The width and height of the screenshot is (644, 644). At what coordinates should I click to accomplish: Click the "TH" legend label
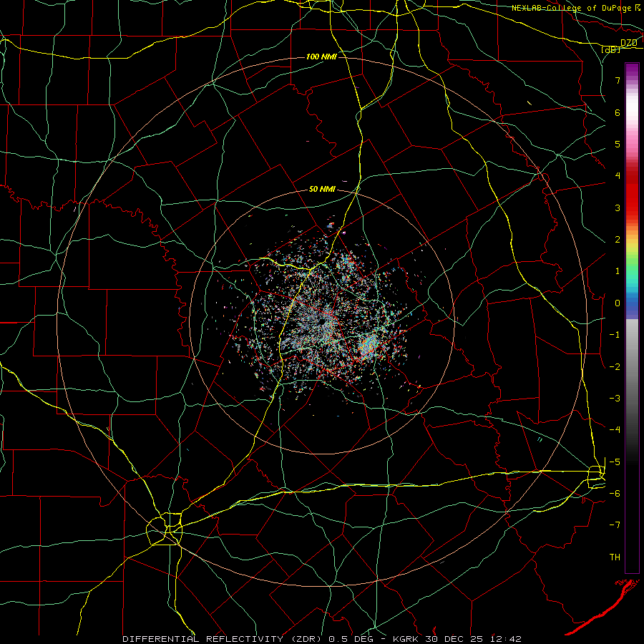coord(615,557)
